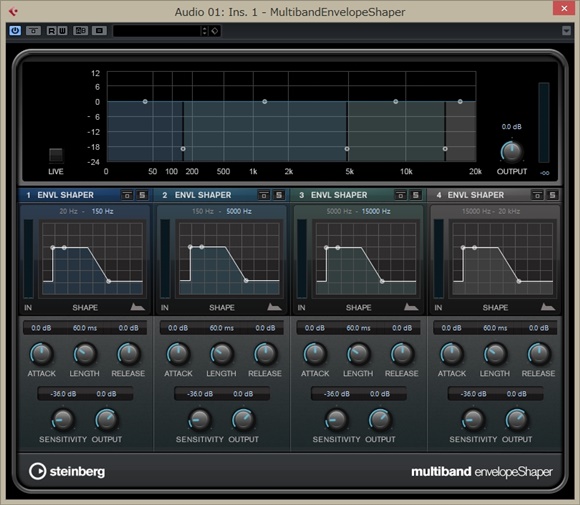Open the preset management diamond icon

215,31
